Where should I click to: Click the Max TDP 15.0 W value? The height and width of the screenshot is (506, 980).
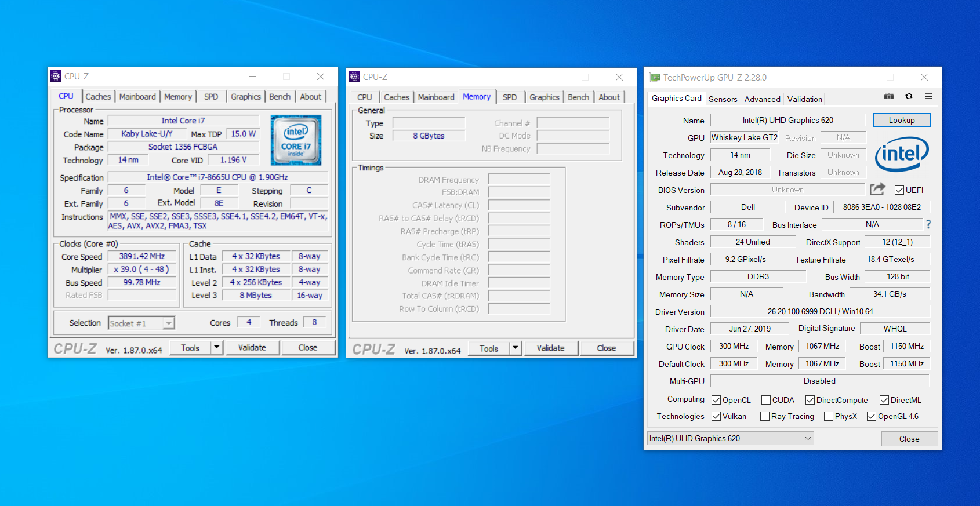coord(243,134)
